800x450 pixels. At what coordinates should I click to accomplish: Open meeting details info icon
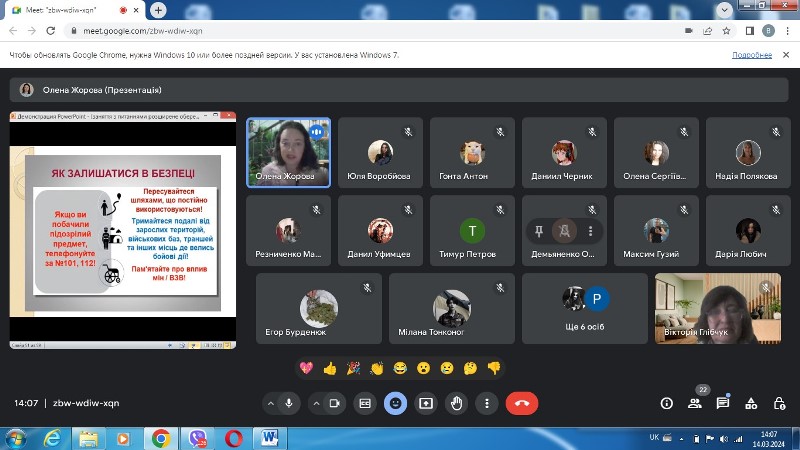[666, 404]
